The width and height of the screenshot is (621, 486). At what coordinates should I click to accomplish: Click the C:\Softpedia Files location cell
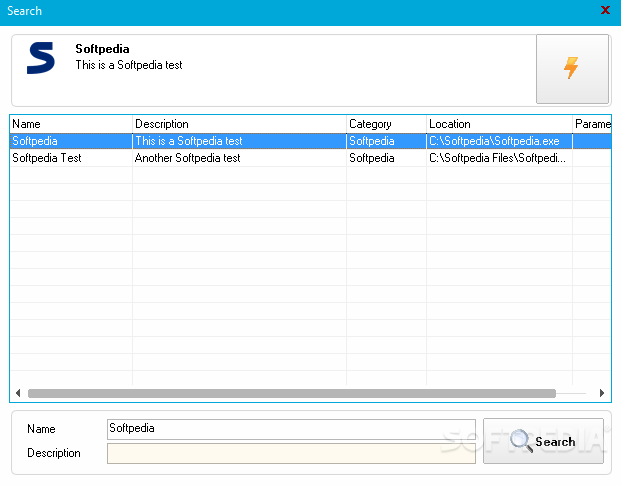click(x=499, y=158)
